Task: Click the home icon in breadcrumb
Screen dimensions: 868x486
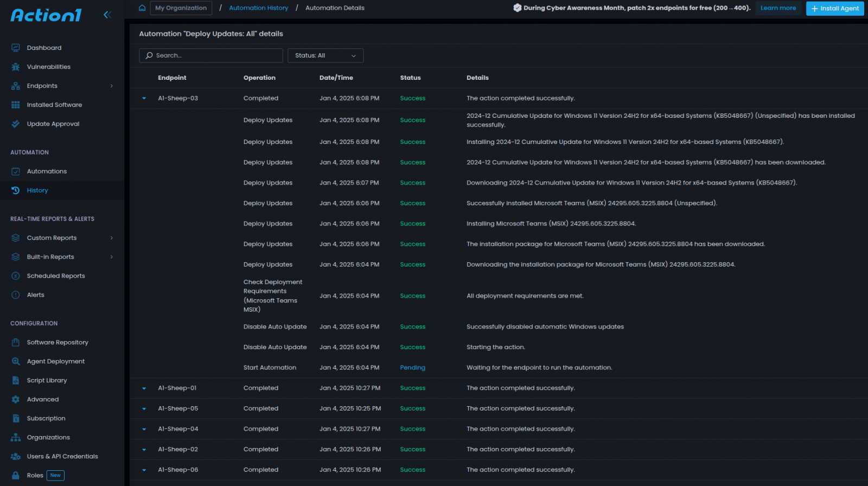Action: click(142, 8)
